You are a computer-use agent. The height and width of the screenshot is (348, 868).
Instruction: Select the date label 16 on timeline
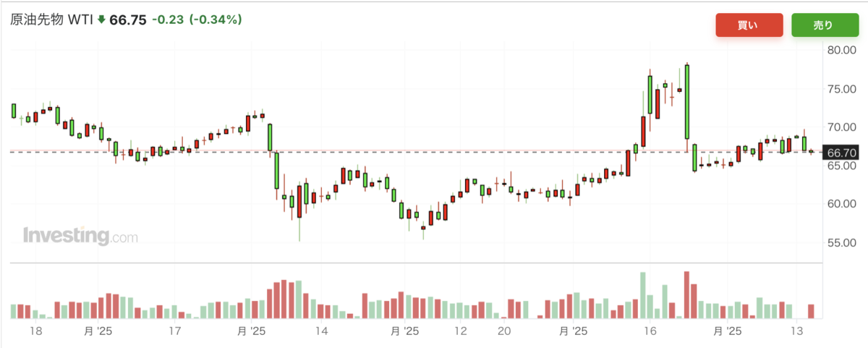tap(650, 331)
